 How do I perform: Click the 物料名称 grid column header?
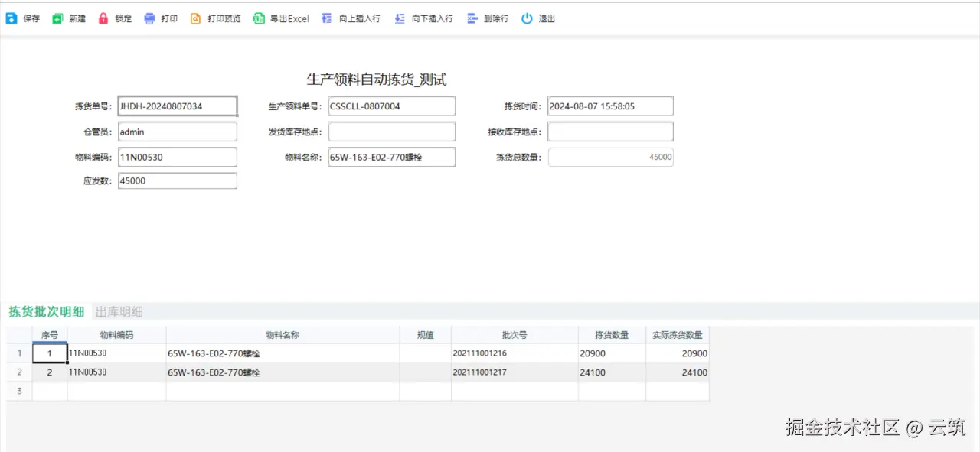(283, 334)
